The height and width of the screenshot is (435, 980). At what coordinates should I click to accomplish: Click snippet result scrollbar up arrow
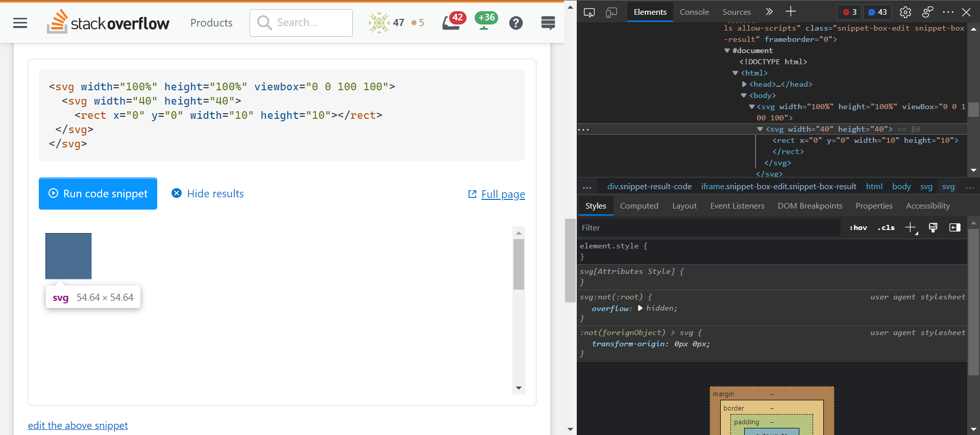pos(519,233)
